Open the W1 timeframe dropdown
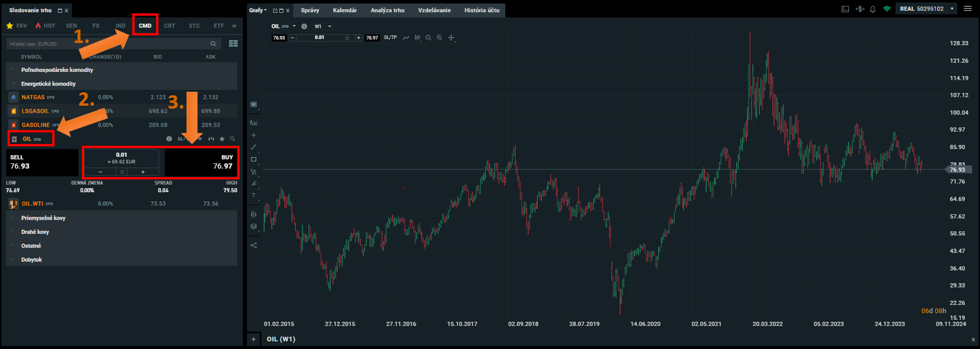The width and height of the screenshot is (980, 349). (323, 26)
